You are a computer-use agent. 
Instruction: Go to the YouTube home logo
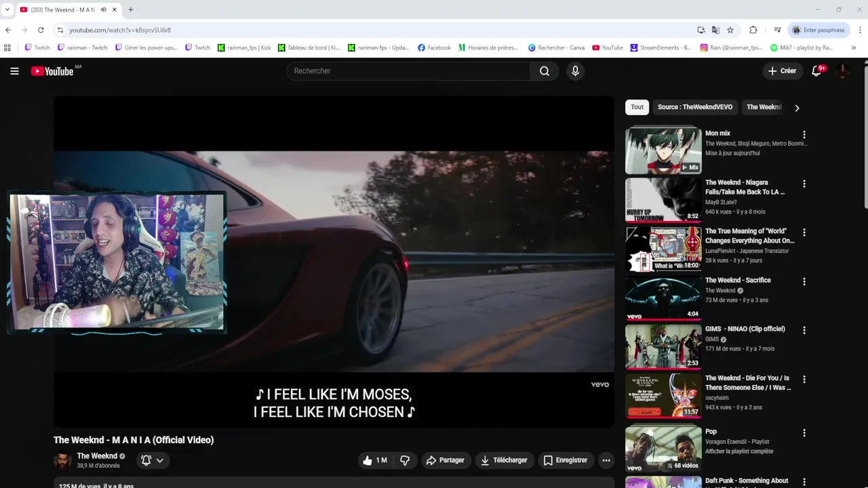[x=52, y=71]
